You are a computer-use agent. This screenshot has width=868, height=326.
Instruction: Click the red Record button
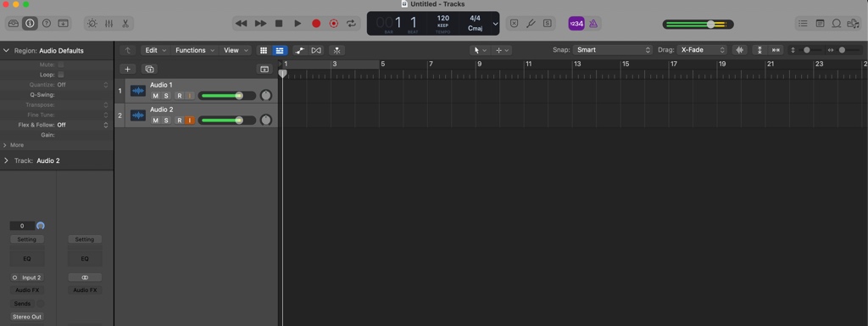point(316,23)
